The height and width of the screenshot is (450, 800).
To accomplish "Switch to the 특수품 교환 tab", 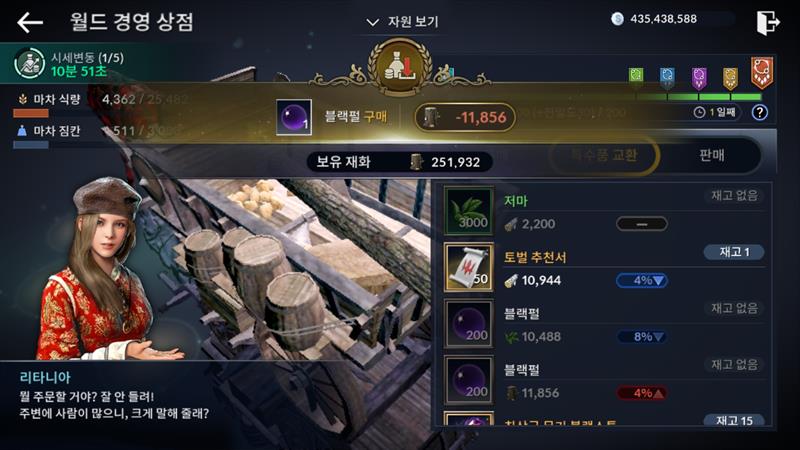I will 604,155.
